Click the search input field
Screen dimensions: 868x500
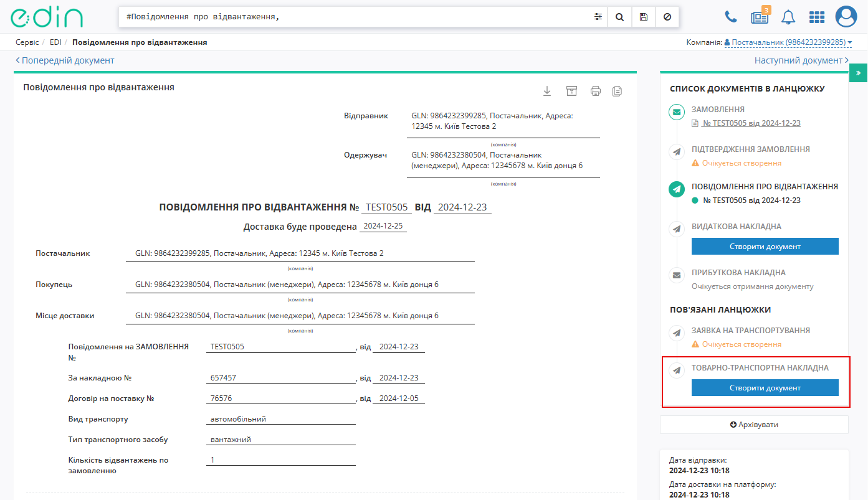tap(355, 17)
